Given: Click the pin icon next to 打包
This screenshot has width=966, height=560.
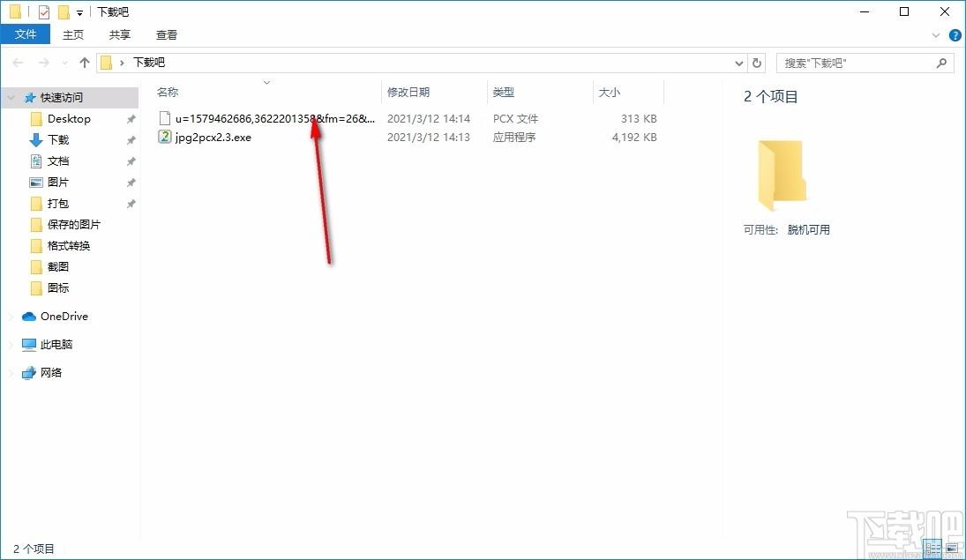Looking at the screenshot, I should 131,204.
